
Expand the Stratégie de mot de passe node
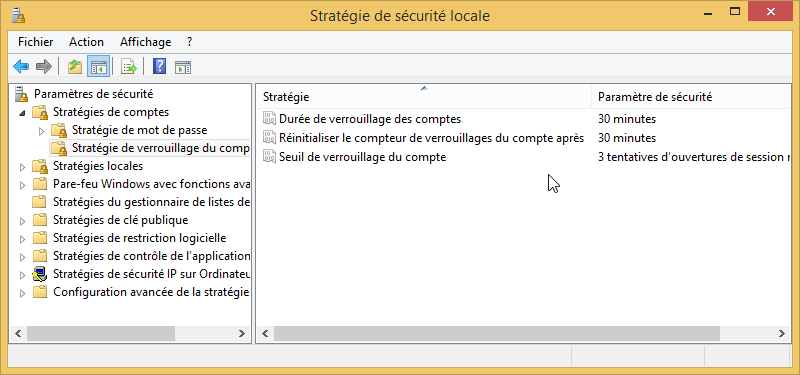tap(41, 131)
